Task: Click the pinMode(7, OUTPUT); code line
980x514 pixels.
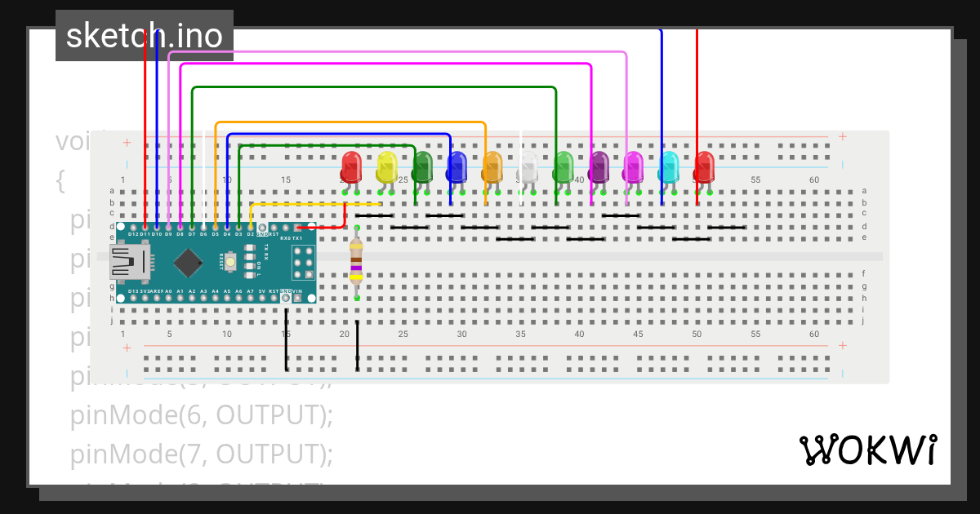Action: coord(201,454)
